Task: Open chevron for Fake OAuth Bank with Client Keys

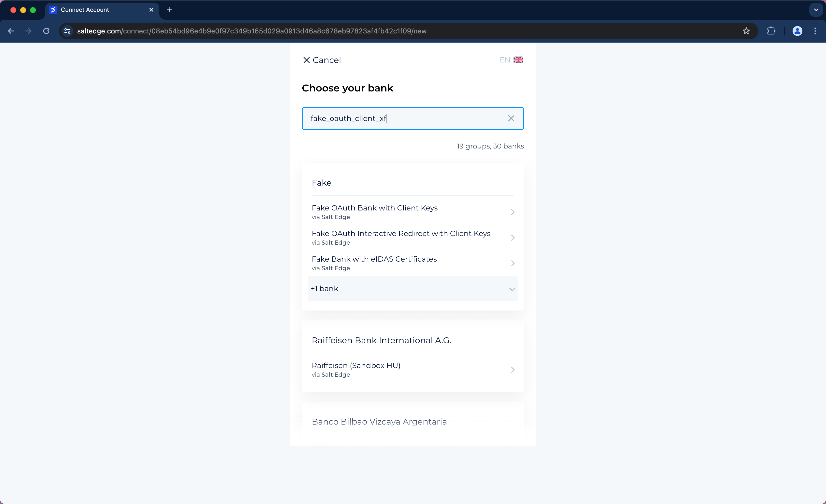Action: [513, 212]
